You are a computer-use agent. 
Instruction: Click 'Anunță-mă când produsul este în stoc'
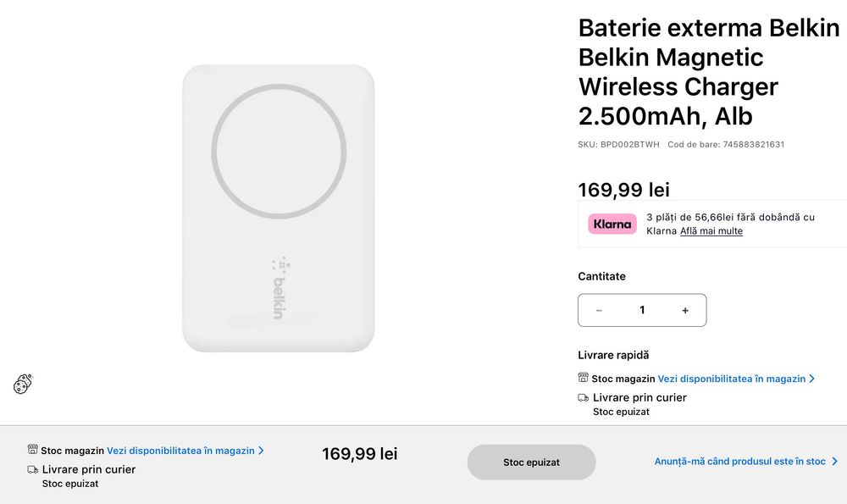tap(739, 462)
